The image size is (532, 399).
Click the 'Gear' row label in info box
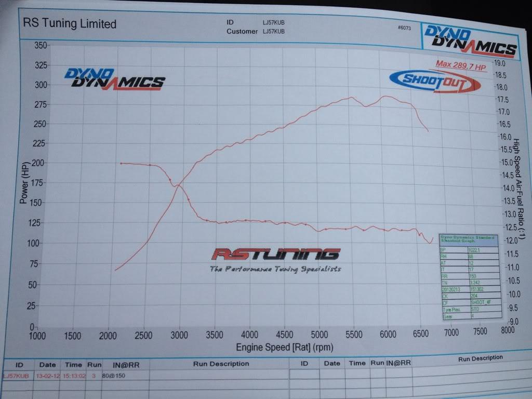pyautogui.click(x=447, y=316)
